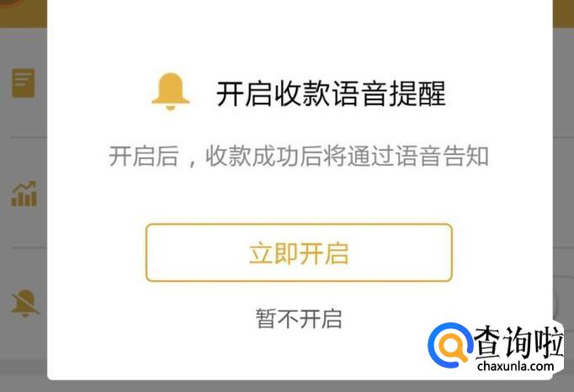Click the yellow bell icon in the dialog
Viewport: 574px width, 392px height.
(171, 92)
